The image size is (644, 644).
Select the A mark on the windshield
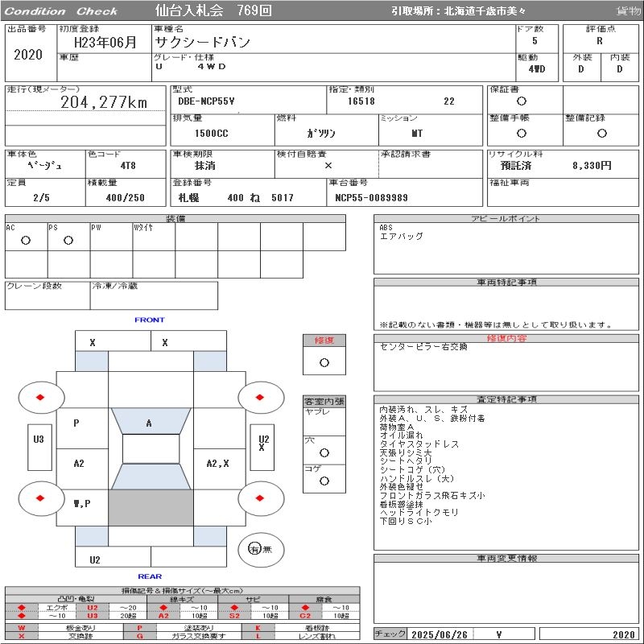149,423
